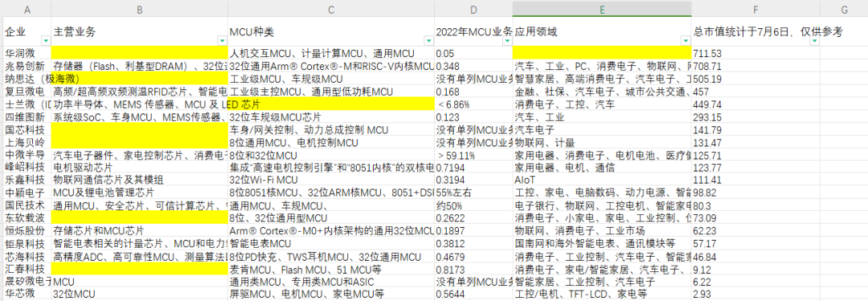Open the filter dropdown for 主营业务 column

pos(223,41)
